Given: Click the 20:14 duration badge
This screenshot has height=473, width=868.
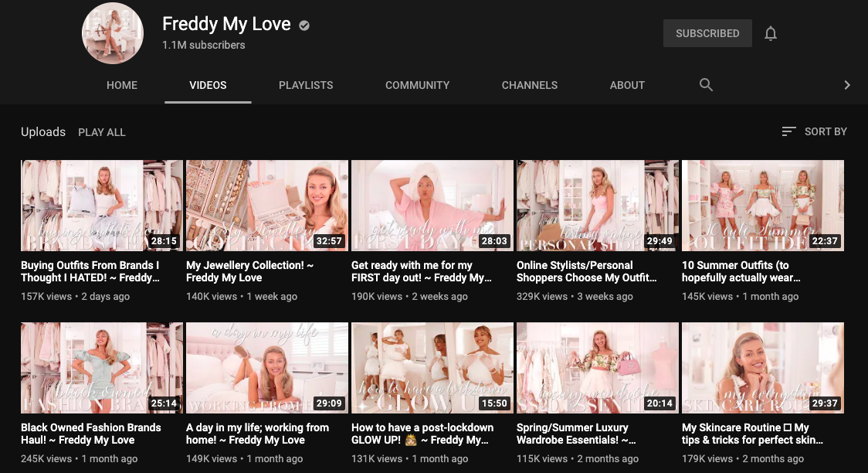Looking at the screenshot, I should coord(659,403).
